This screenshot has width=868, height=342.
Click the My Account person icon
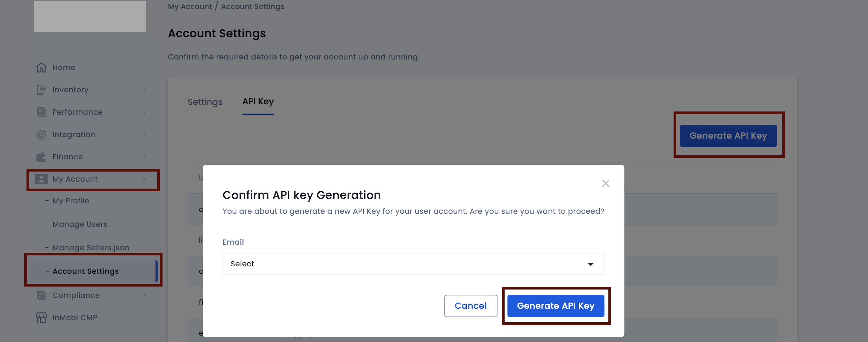tap(41, 179)
